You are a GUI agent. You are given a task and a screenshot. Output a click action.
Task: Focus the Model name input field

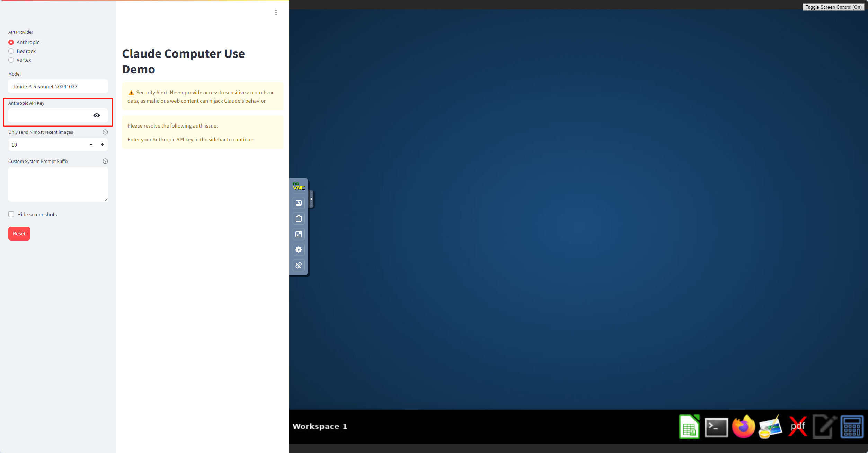58,86
